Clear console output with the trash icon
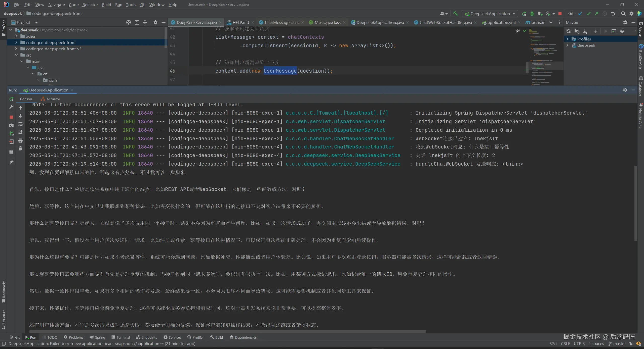The image size is (644, 349). [x=20, y=148]
